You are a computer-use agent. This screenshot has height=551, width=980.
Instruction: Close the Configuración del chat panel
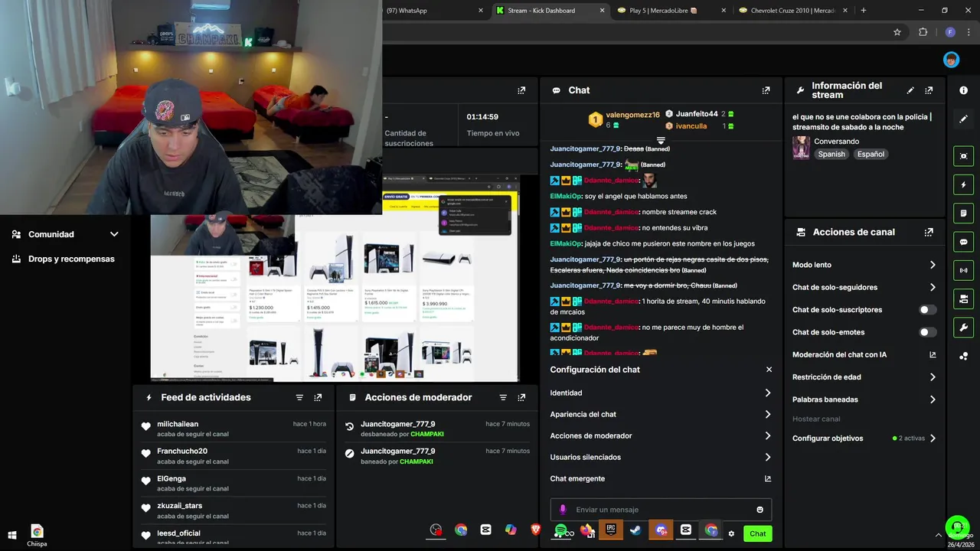click(x=769, y=370)
